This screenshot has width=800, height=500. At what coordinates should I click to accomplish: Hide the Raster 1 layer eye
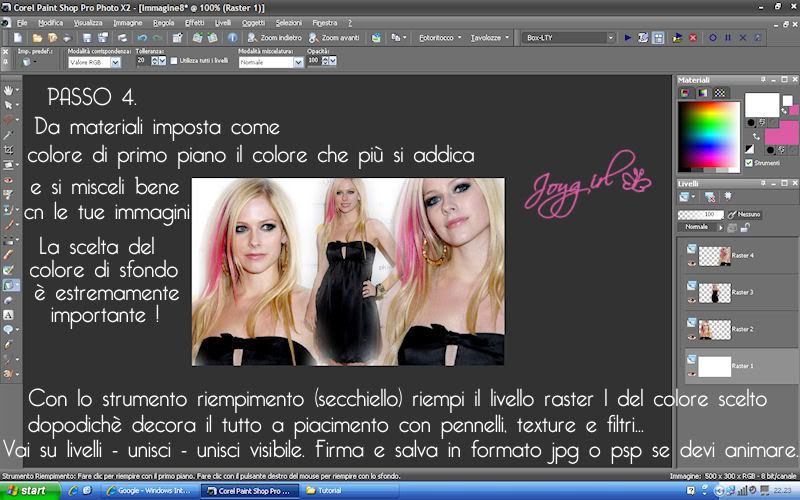(692, 374)
